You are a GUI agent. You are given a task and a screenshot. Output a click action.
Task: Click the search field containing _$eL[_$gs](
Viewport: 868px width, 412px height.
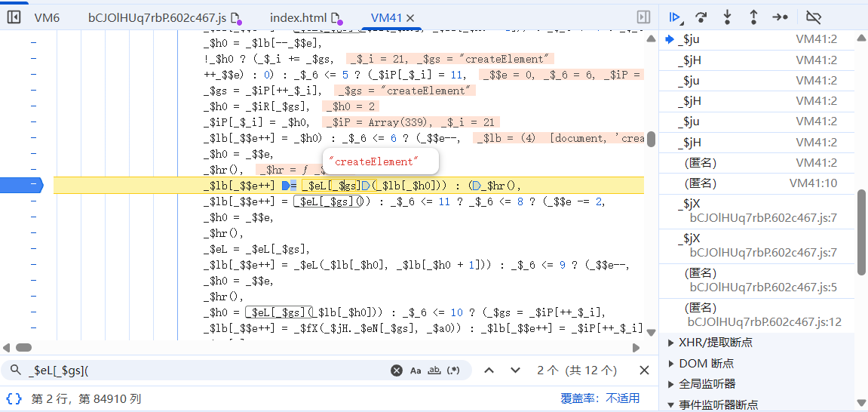point(204,370)
